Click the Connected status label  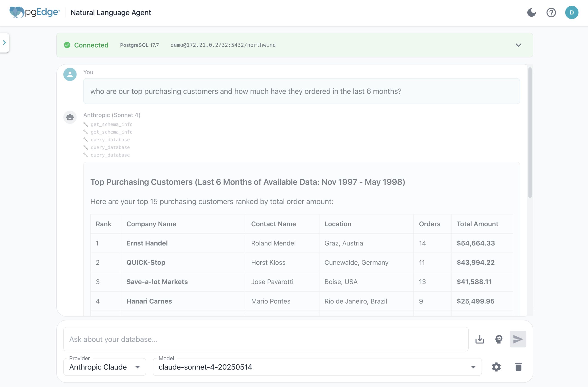91,45
